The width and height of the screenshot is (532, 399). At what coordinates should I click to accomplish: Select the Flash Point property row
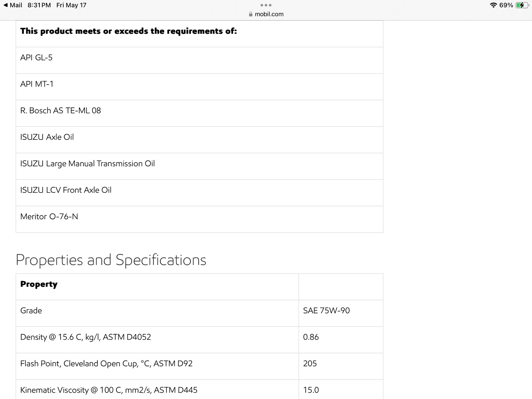pyautogui.click(x=199, y=366)
